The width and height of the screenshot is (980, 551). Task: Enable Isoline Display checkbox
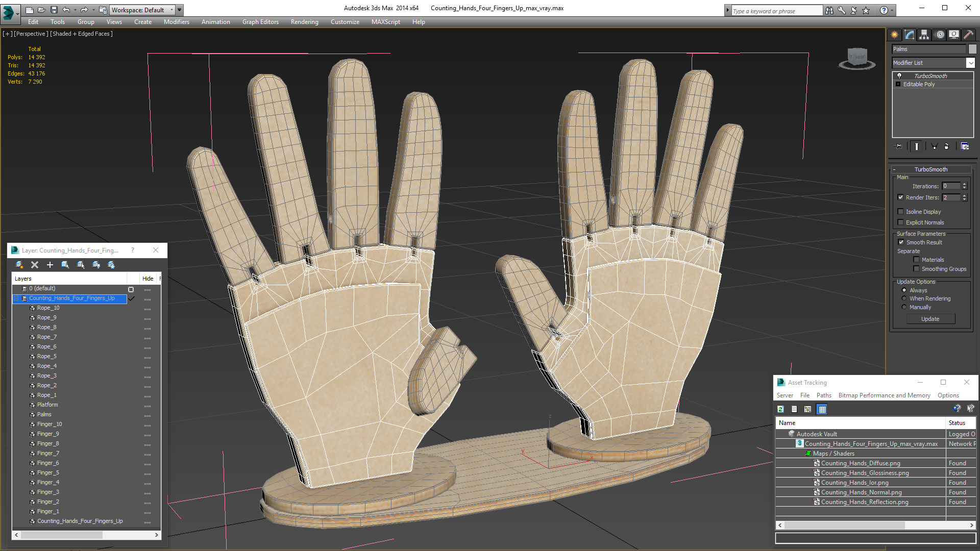coord(900,212)
